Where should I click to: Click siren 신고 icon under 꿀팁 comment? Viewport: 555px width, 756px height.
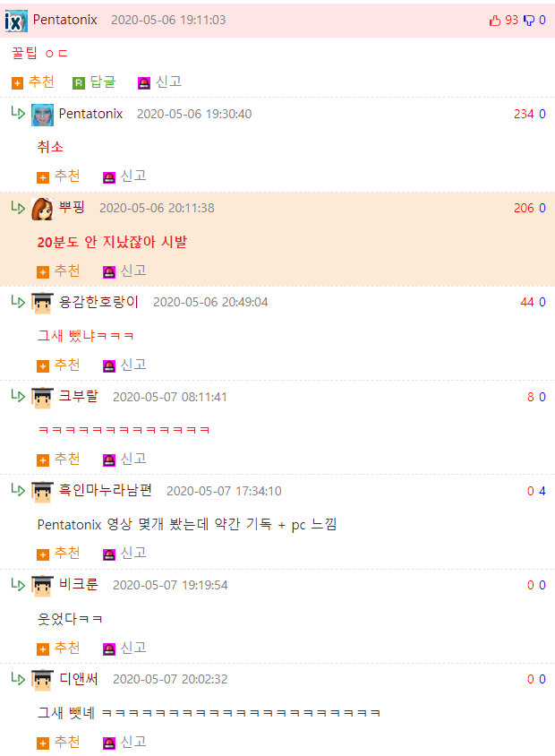(143, 83)
